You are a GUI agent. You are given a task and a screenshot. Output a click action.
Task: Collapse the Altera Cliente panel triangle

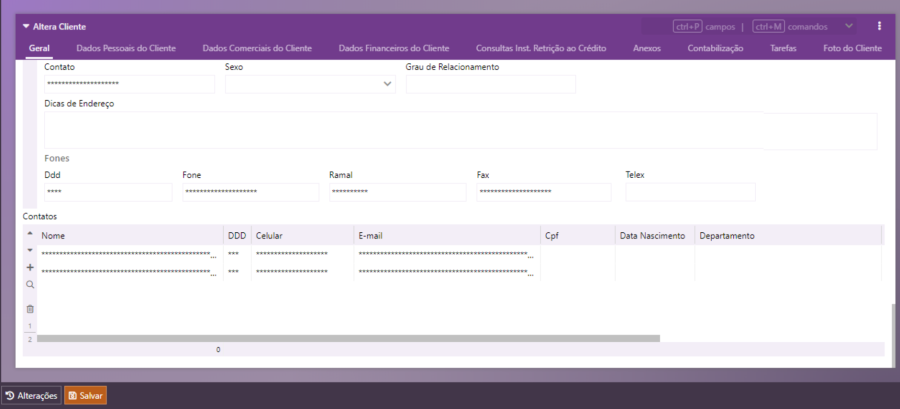26,26
